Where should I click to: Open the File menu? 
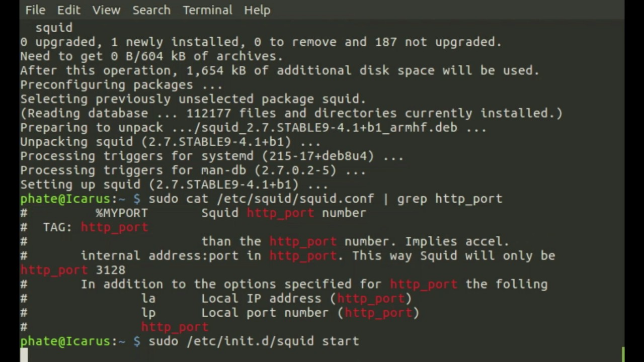tap(35, 10)
